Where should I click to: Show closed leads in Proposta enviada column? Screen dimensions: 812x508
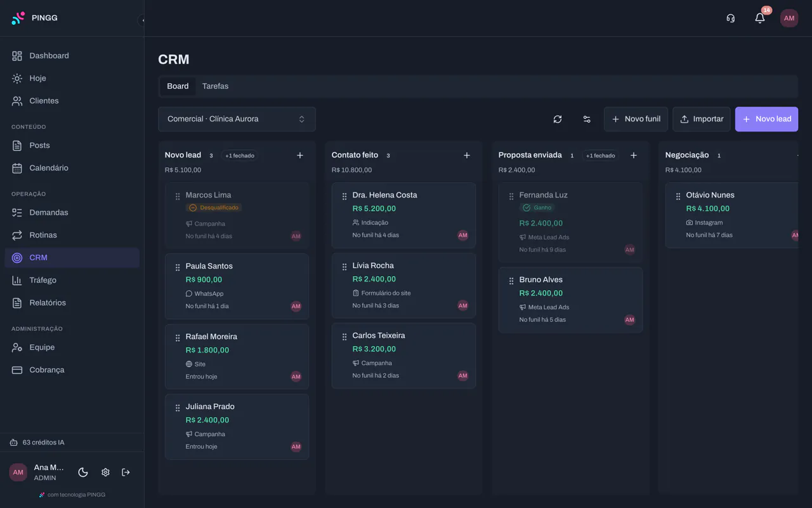(600, 156)
